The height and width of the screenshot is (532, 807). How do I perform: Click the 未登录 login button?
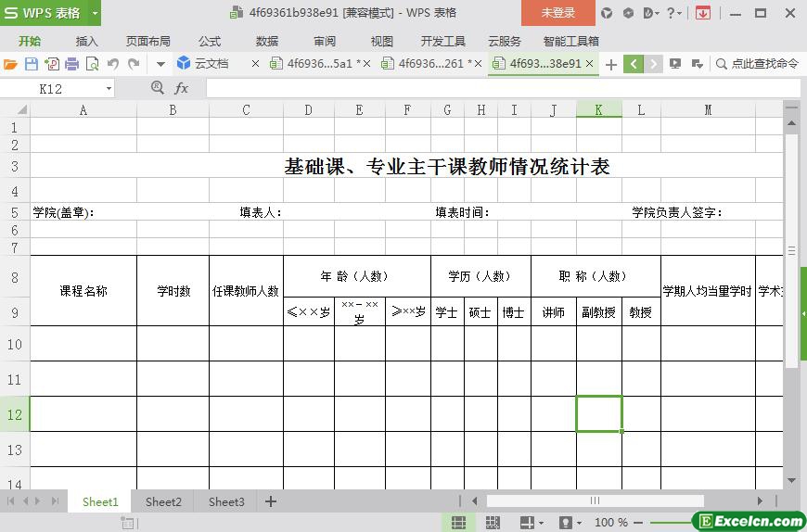(557, 13)
